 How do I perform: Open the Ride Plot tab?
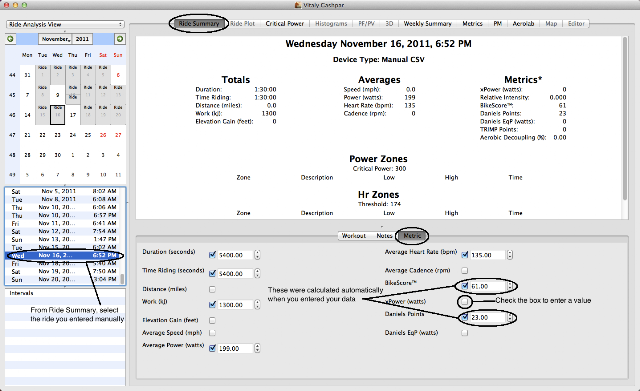click(242, 24)
